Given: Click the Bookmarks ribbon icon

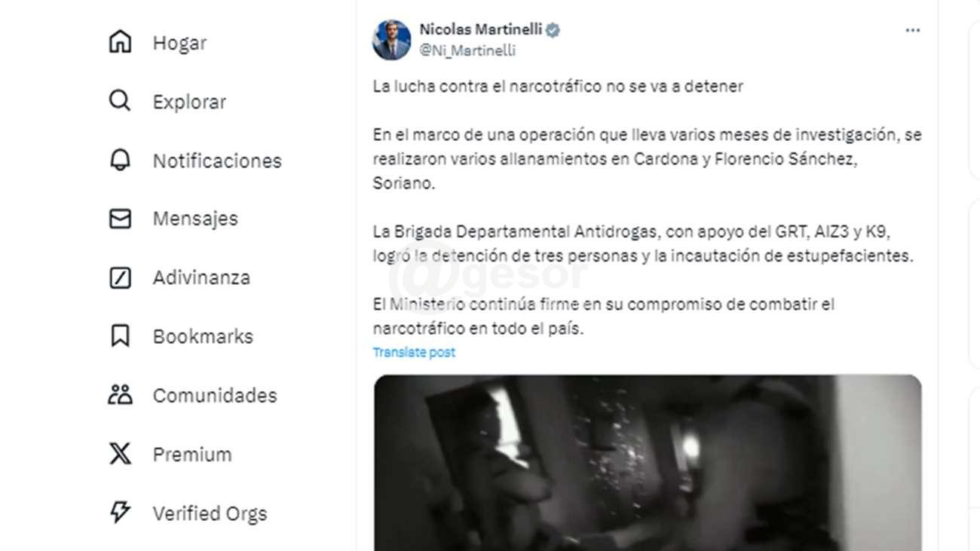Looking at the screenshot, I should tap(120, 336).
